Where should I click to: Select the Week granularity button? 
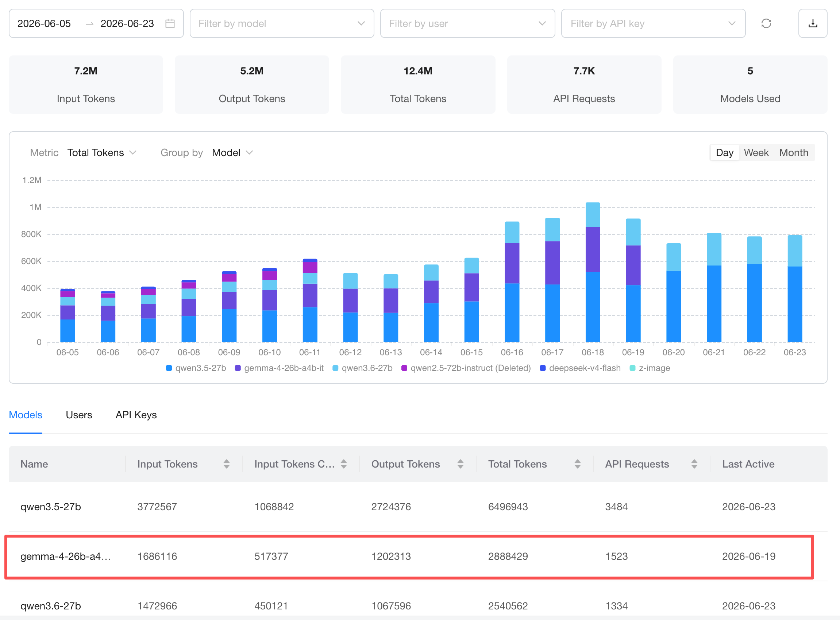point(756,153)
